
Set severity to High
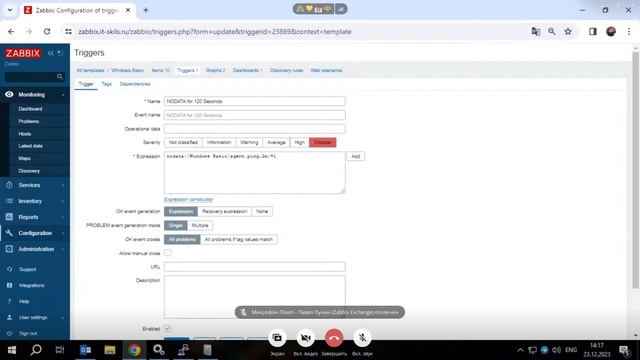click(300, 142)
